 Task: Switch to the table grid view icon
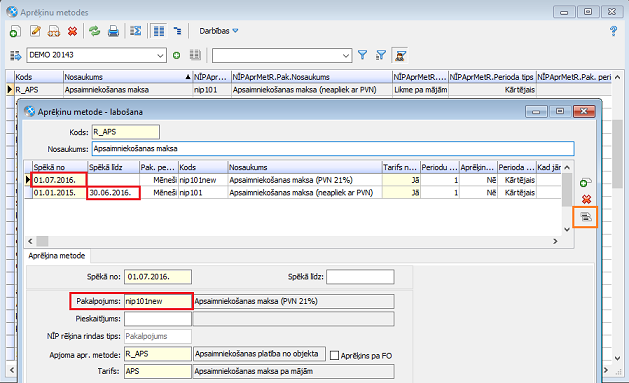(x=159, y=31)
